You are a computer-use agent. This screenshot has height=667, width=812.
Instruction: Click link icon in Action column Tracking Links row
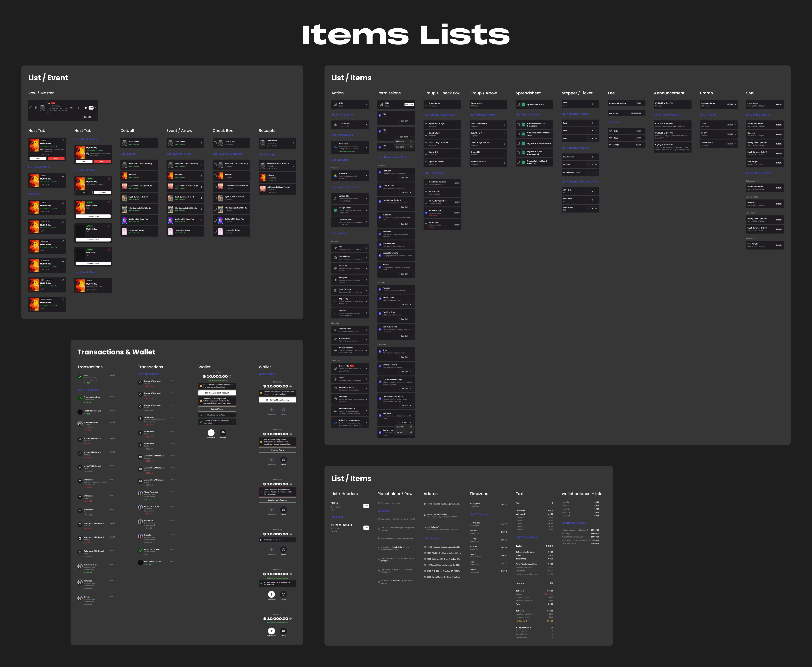(x=335, y=340)
